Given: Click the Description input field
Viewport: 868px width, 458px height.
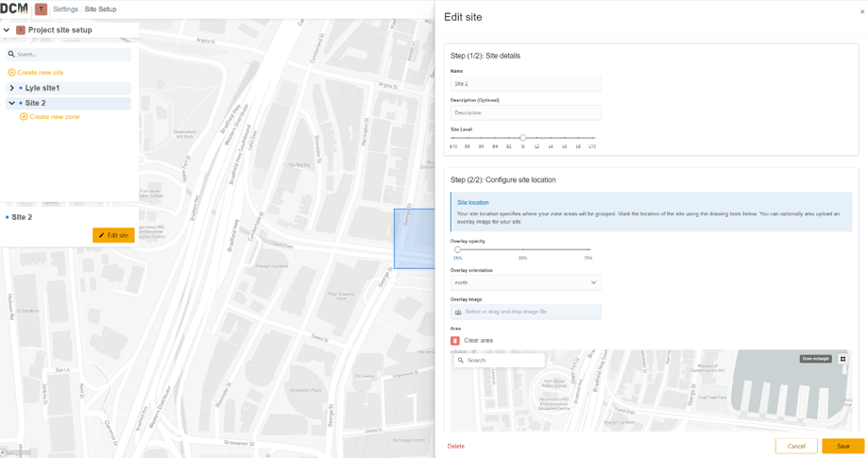Looking at the screenshot, I should click(525, 112).
